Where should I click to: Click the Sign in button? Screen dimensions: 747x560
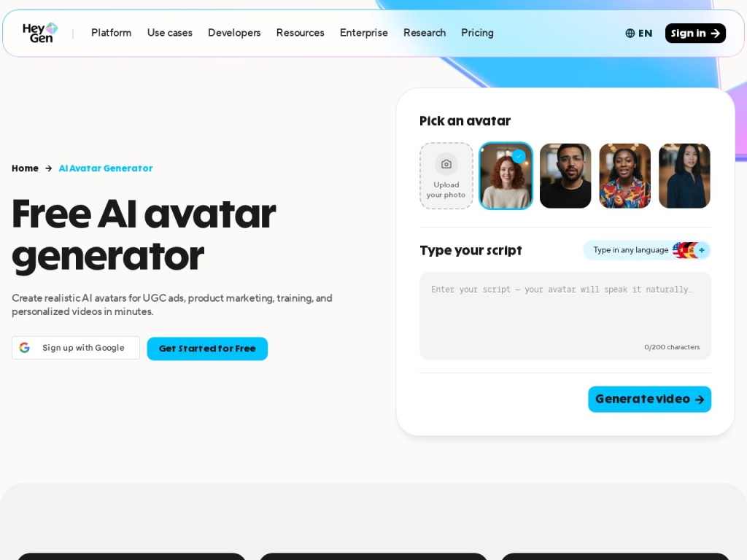695,34
